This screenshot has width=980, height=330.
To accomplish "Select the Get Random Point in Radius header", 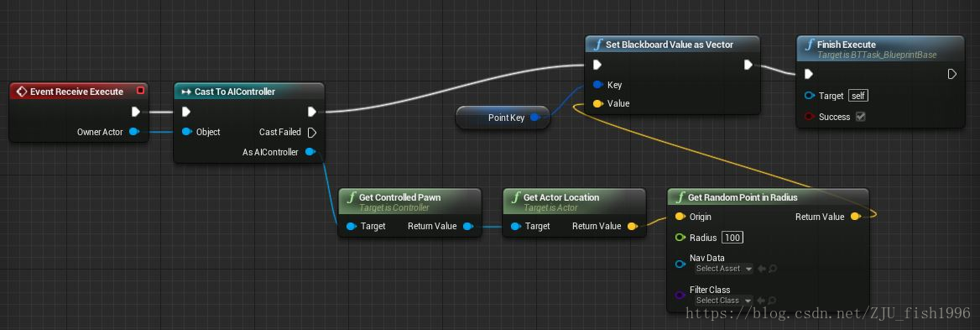I will [768, 196].
